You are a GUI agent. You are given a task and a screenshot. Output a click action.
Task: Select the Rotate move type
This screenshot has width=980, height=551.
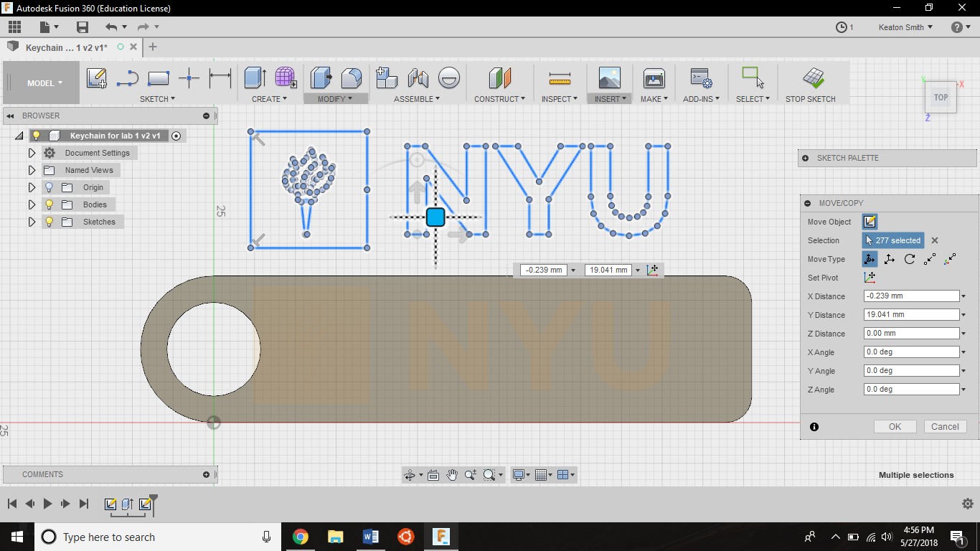910,259
